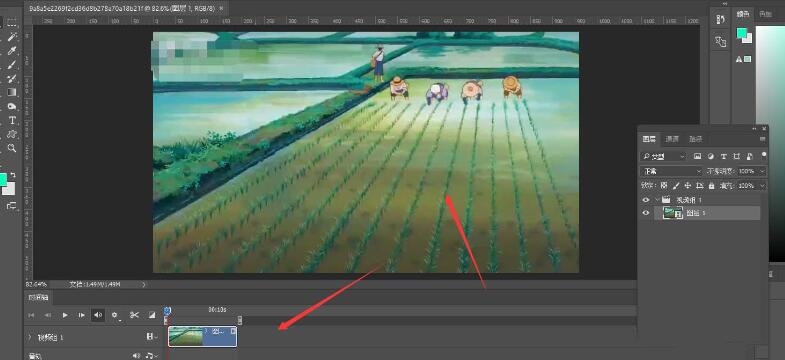Viewport: 785px width, 360px height.
Task: Toggle the layer filter on/off switch
Action: click(x=763, y=155)
